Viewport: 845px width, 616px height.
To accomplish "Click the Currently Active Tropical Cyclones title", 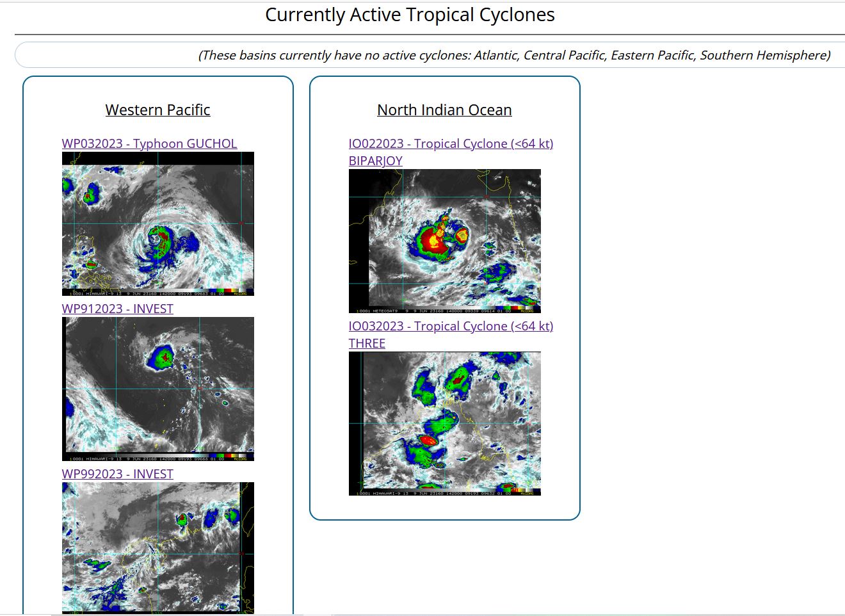I will (410, 15).
